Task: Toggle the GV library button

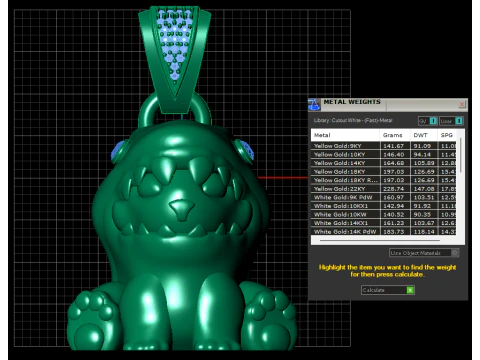Action: 428,121
